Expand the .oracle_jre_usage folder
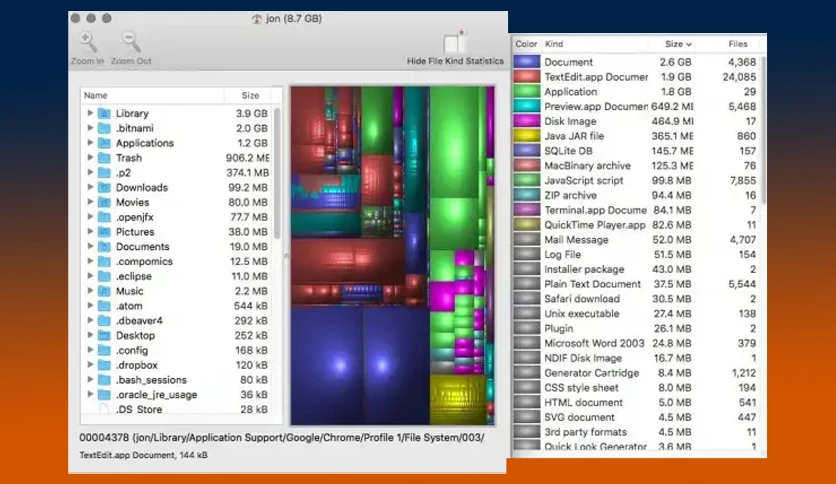Viewport: 836px width, 484px height. 90,394
